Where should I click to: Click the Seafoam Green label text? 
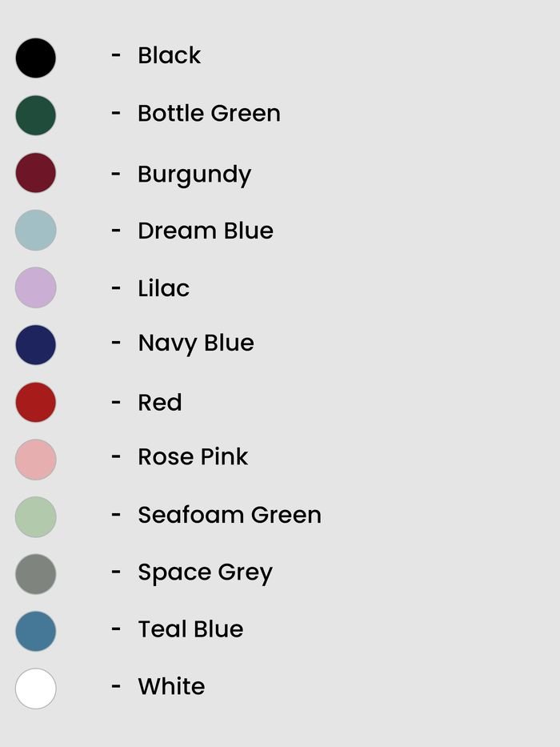(x=230, y=515)
